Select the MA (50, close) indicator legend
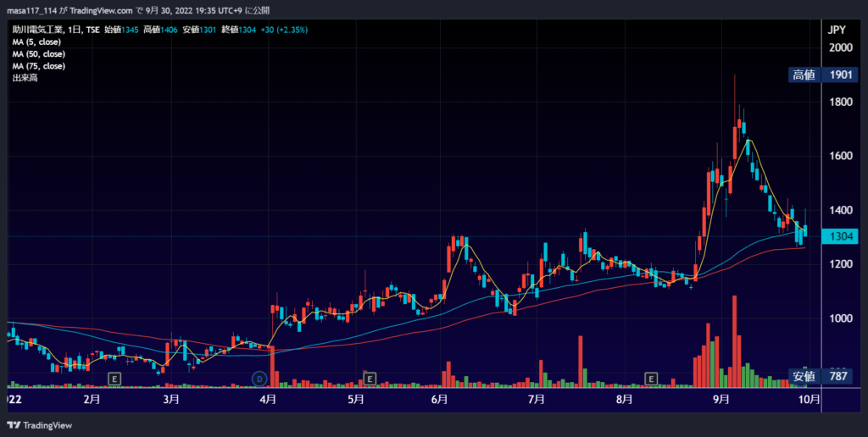The image size is (868, 437). (x=39, y=54)
